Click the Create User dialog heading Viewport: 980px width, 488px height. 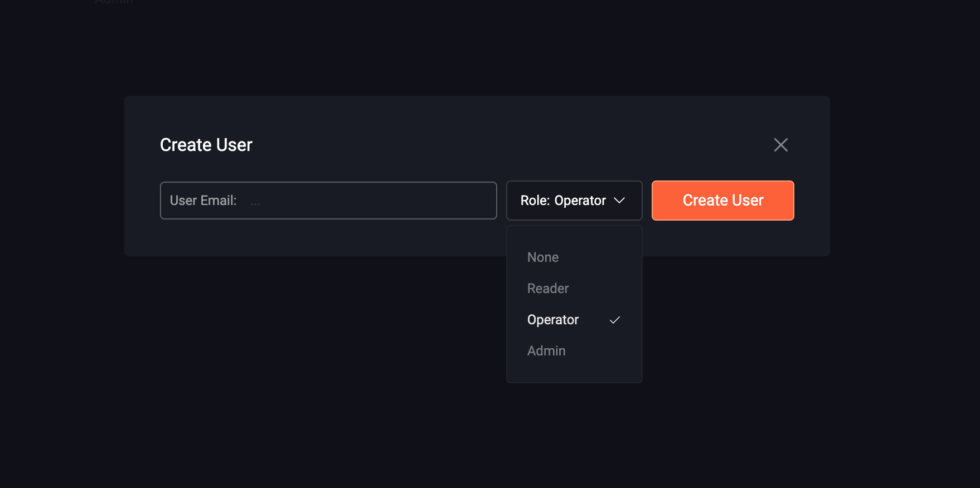click(206, 145)
